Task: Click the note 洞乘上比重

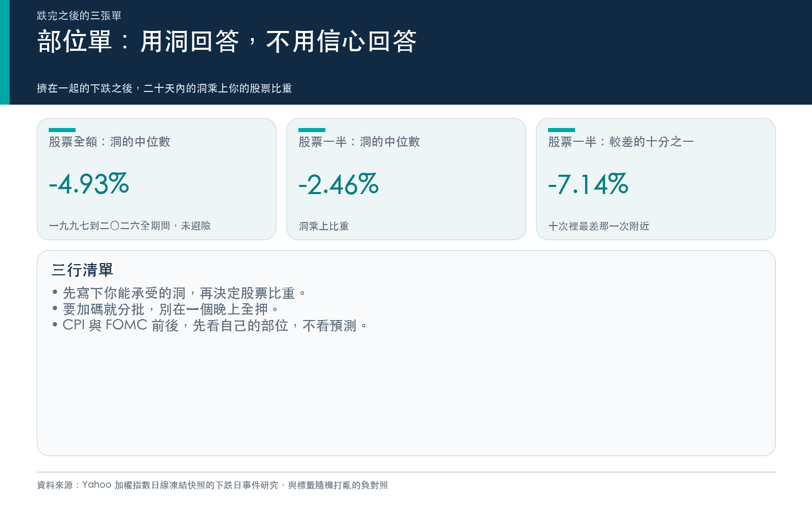Action: [x=324, y=226]
